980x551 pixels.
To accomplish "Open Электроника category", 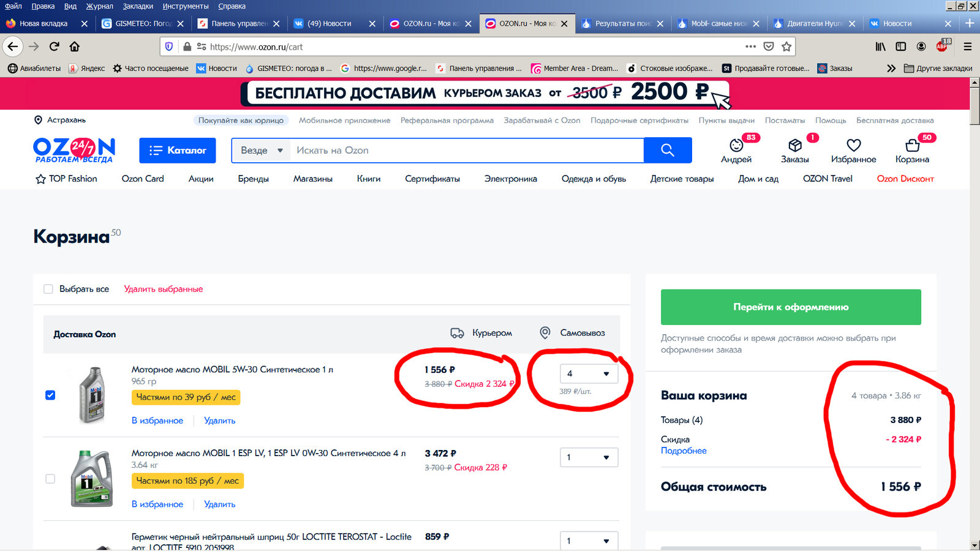I will pos(511,179).
